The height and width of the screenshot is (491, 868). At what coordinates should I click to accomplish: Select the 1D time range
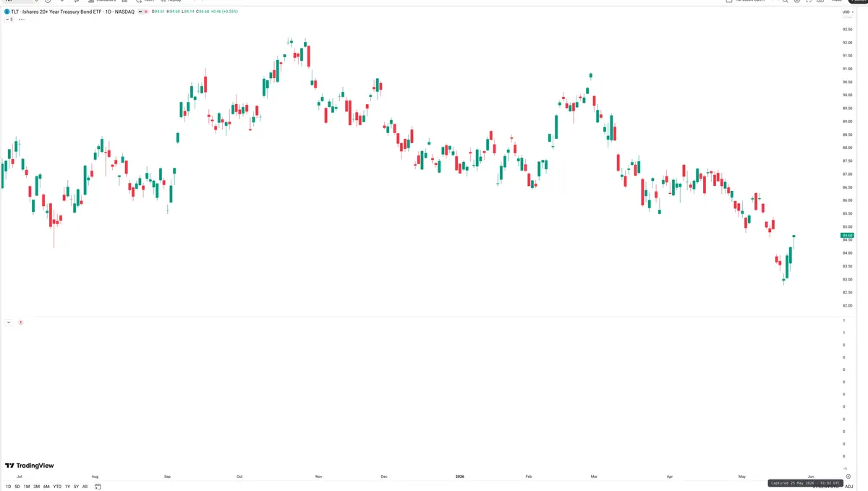tap(8, 487)
